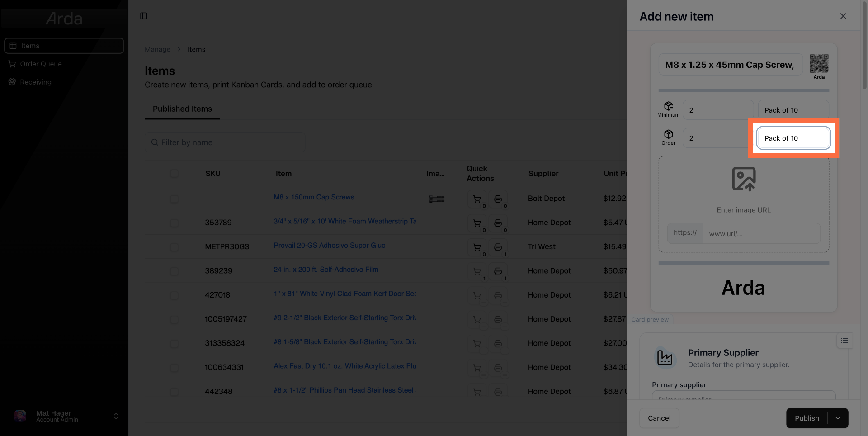
Task: Tick the select-all checkbox in the table header
Action: [x=174, y=174]
